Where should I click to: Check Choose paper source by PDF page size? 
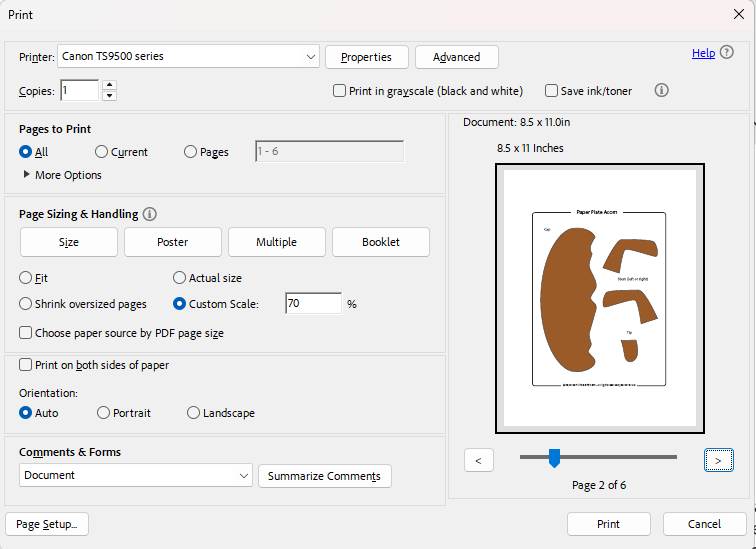pos(26,333)
